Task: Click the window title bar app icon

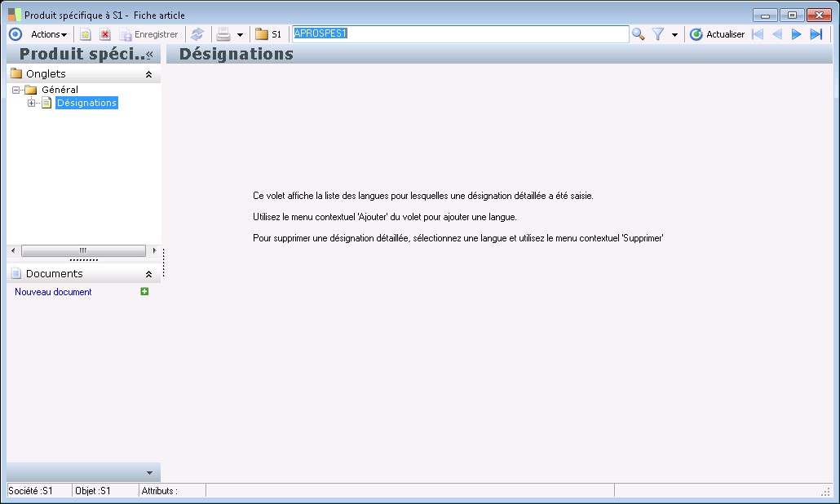Action: (x=15, y=15)
